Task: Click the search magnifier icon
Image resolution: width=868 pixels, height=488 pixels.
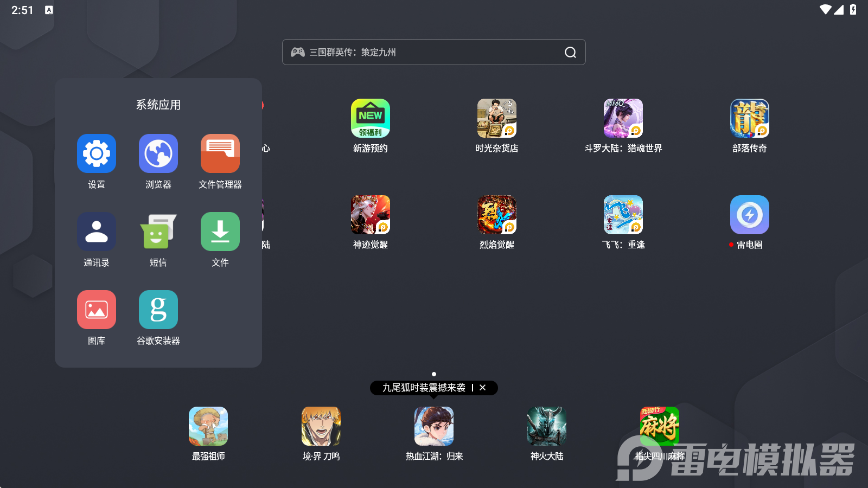Action: click(x=570, y=52)
